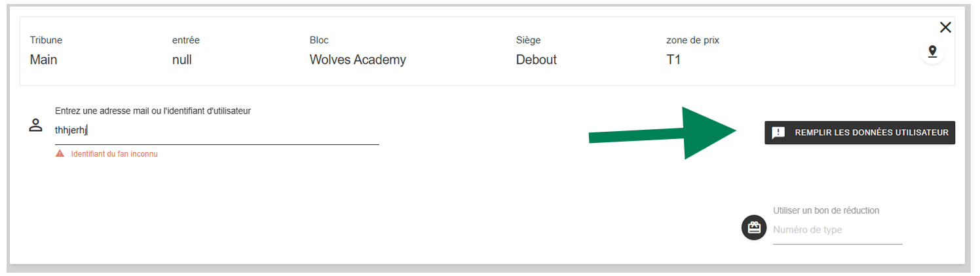
Task: Close the seat details panel
Action: (945, 28)
